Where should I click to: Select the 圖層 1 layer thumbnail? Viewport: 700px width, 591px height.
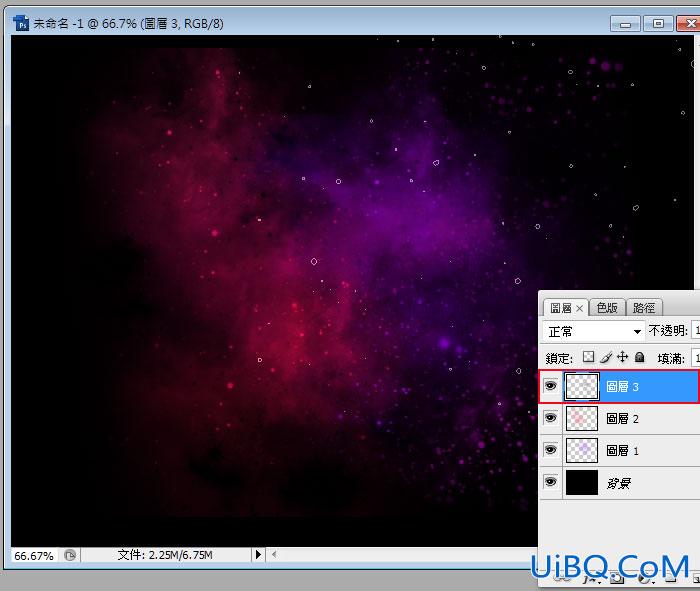tap(582, 450)
